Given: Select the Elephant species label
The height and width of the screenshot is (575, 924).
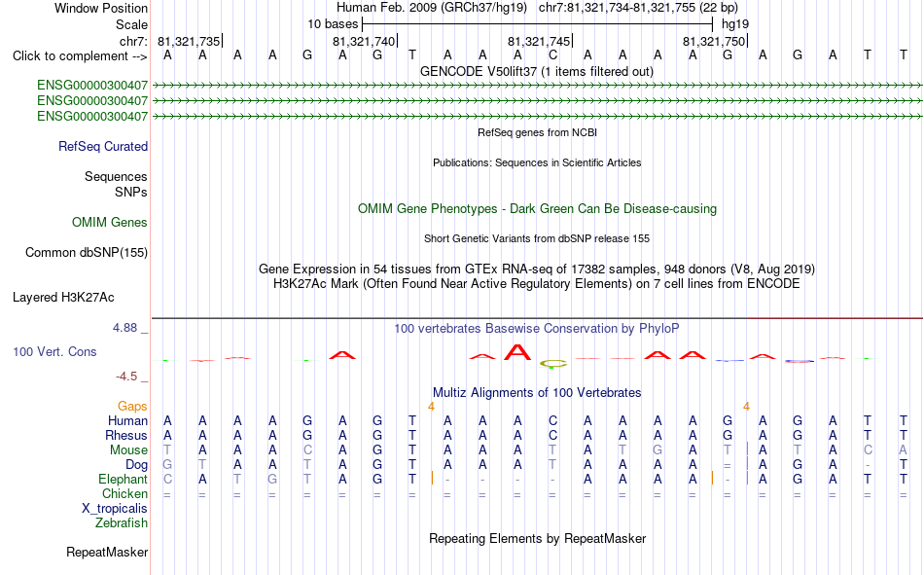Looking at the screenshot, I should click(x=123, y=479).
